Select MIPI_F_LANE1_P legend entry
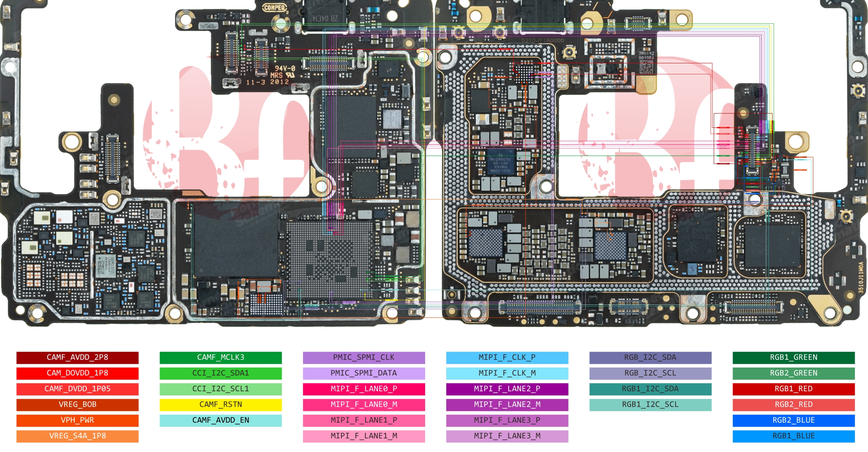868x452 pixels. pyautogui.click(x=364, y=420)
